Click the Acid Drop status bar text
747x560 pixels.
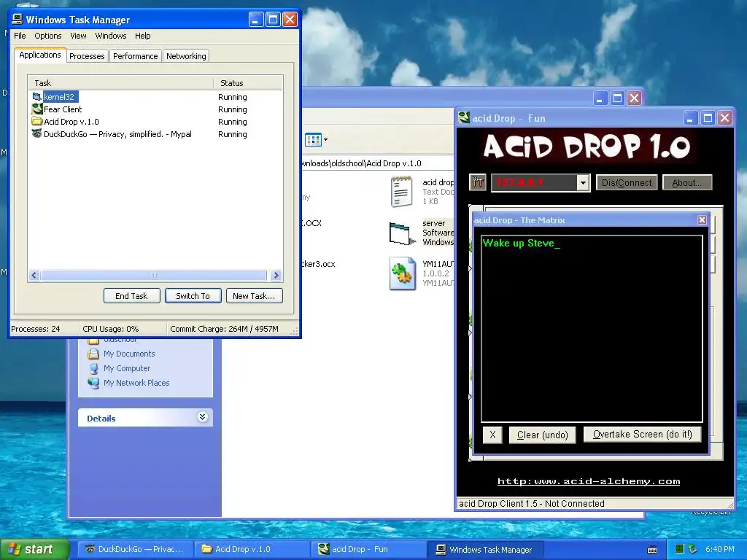tap(531, 503)
